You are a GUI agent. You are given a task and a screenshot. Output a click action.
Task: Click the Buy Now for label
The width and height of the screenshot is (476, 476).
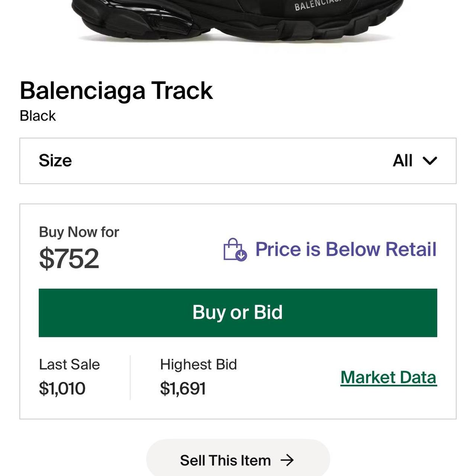[x=78, y=231]
